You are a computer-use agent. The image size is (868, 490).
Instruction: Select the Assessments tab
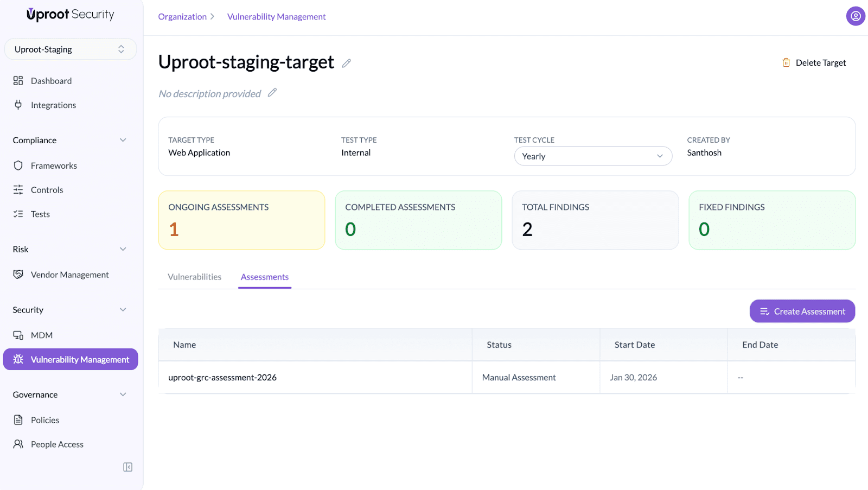pos(264,277)
